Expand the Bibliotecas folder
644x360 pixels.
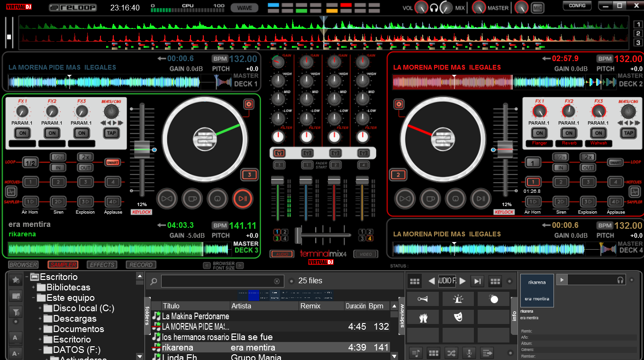(x=33, y=288)
